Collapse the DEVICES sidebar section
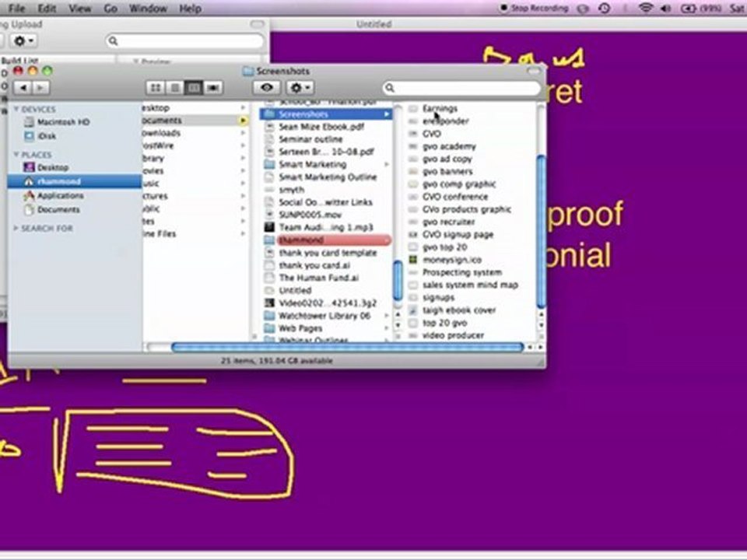 click(x=16, y=109)
